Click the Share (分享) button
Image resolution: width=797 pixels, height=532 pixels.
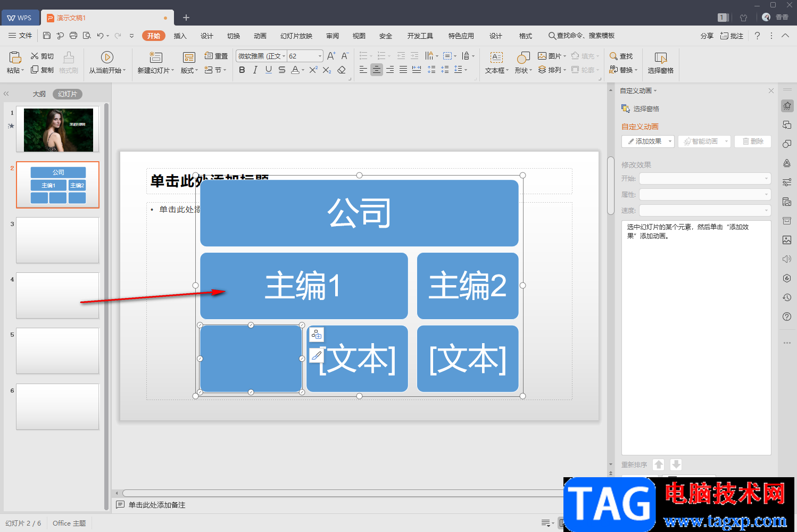coord(707,36)
